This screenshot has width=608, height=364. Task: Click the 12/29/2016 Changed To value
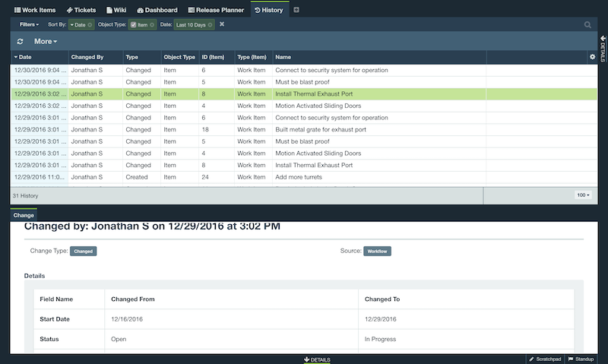381,319
